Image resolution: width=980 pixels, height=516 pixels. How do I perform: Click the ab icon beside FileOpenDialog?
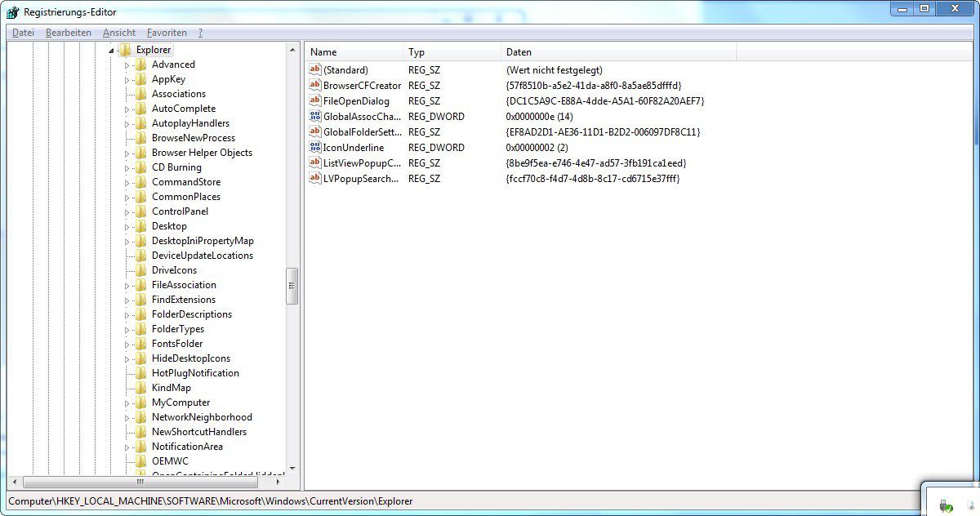[x=314, y=100]
